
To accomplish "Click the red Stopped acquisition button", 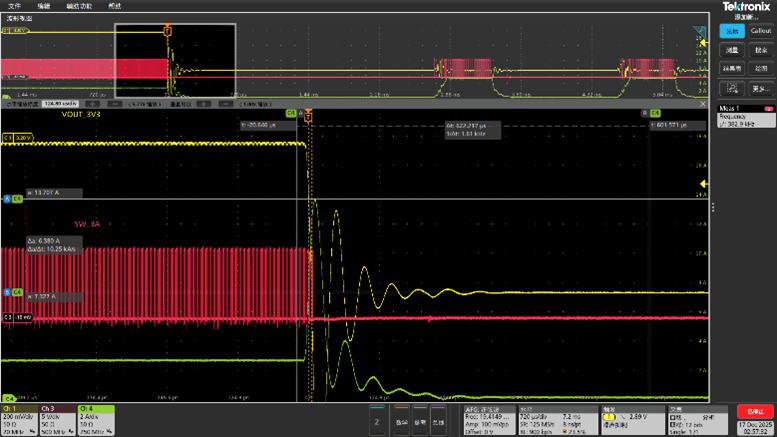I will point(755,411).
